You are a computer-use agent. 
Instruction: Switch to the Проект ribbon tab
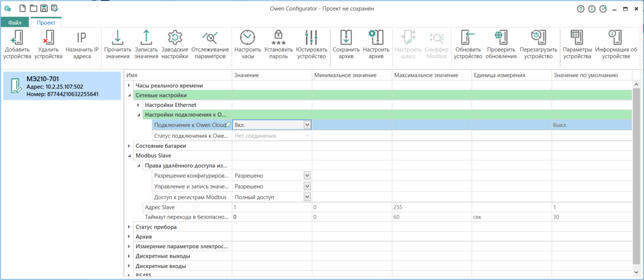point(46,22)
